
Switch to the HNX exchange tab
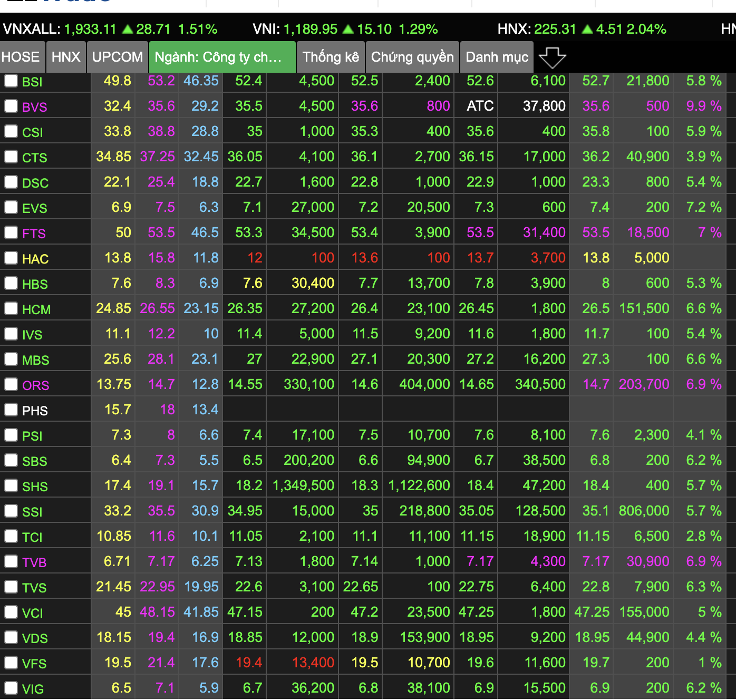66,57
